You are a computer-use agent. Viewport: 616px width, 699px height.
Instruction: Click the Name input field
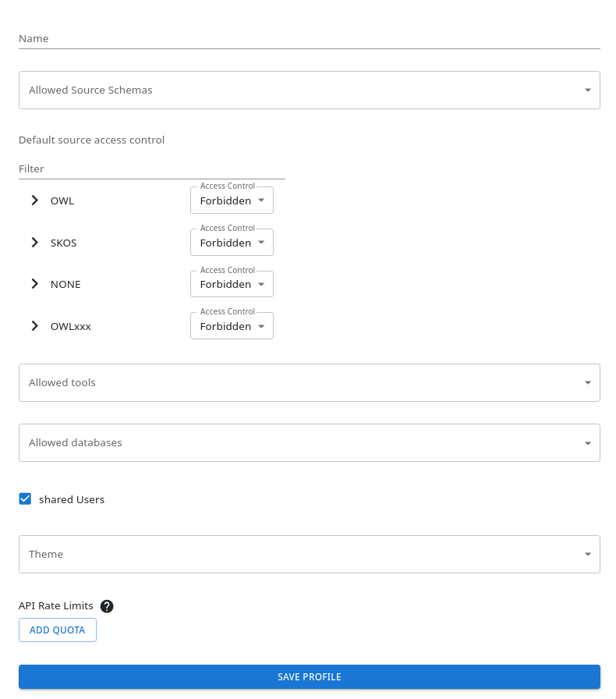click(310, 39)
